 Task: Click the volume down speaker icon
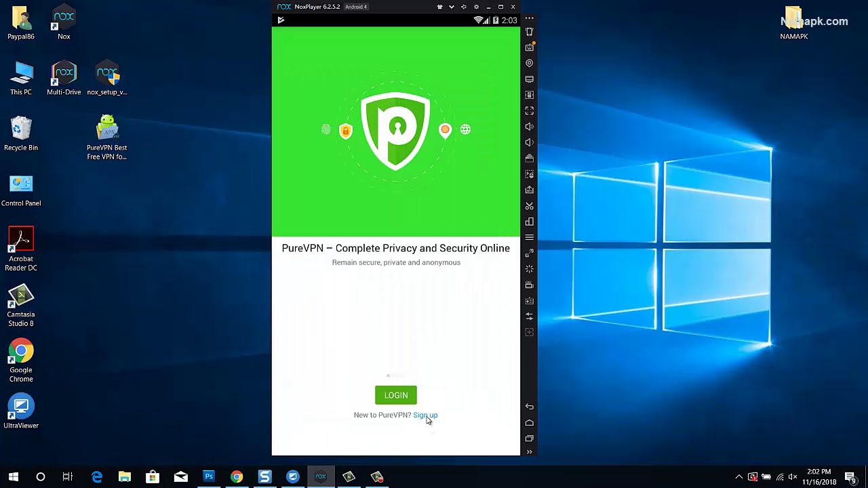[x=530, y=142]
